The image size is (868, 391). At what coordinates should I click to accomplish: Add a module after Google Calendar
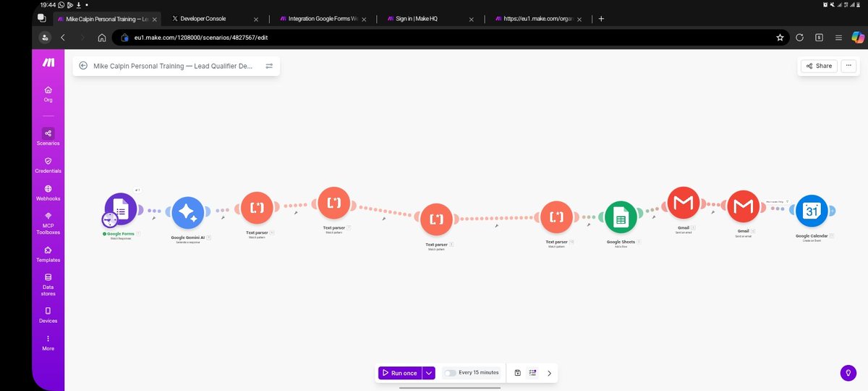point(832,211)
